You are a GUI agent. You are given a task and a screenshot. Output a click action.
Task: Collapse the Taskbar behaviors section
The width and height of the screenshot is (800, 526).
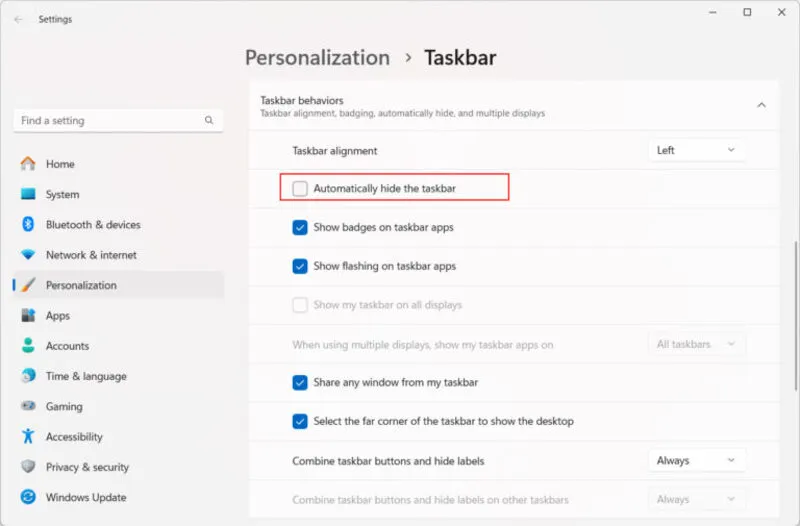pos(761,105)
